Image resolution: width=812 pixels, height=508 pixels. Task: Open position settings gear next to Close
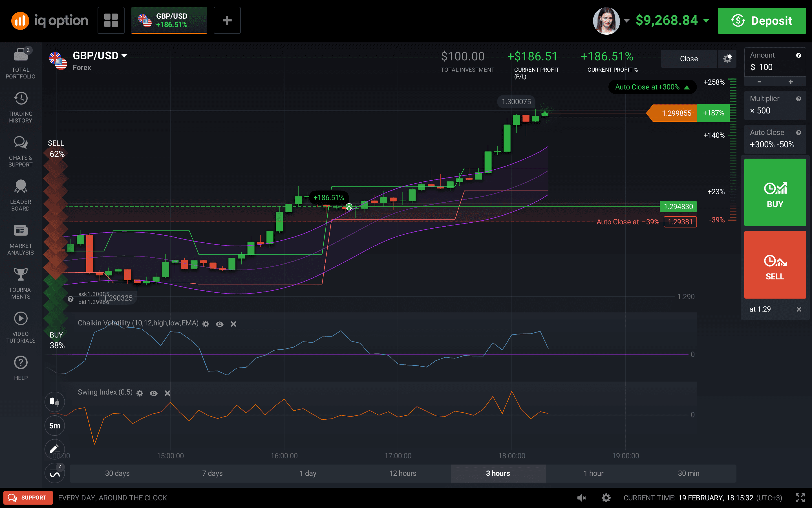727,58
